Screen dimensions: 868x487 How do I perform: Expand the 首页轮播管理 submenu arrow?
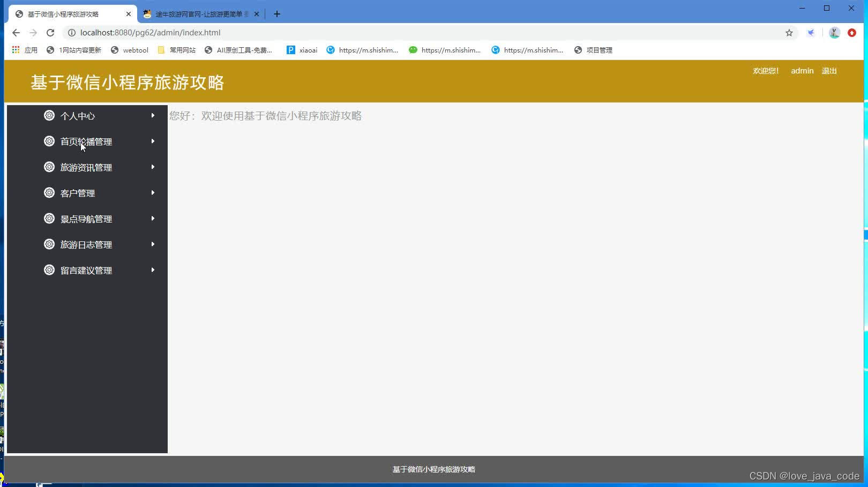153,141
